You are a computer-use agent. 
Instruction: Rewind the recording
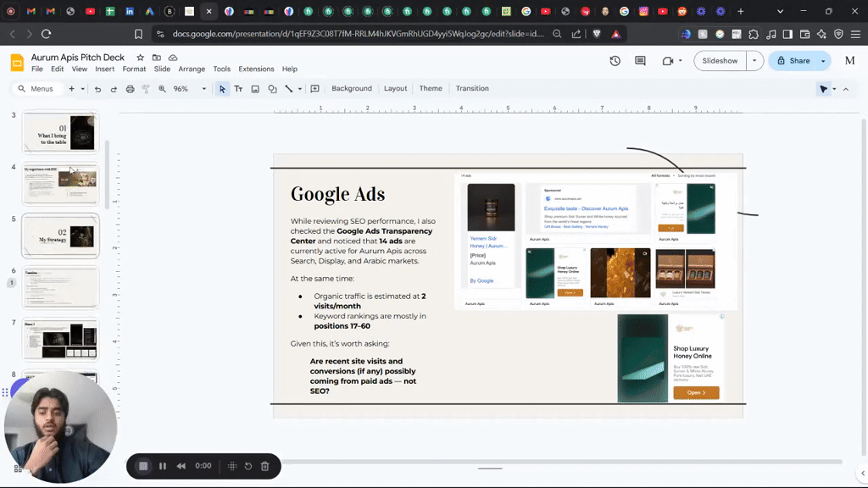181,466
